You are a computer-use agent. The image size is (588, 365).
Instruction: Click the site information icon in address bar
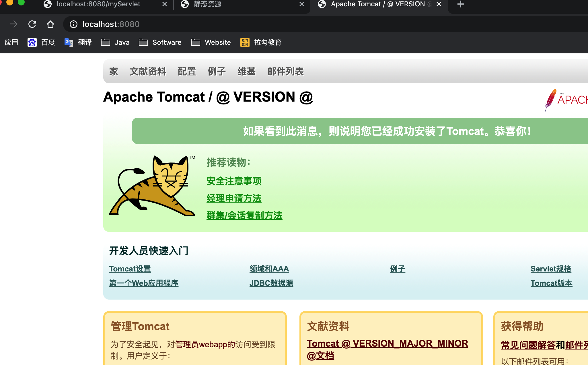coord(73,24)
